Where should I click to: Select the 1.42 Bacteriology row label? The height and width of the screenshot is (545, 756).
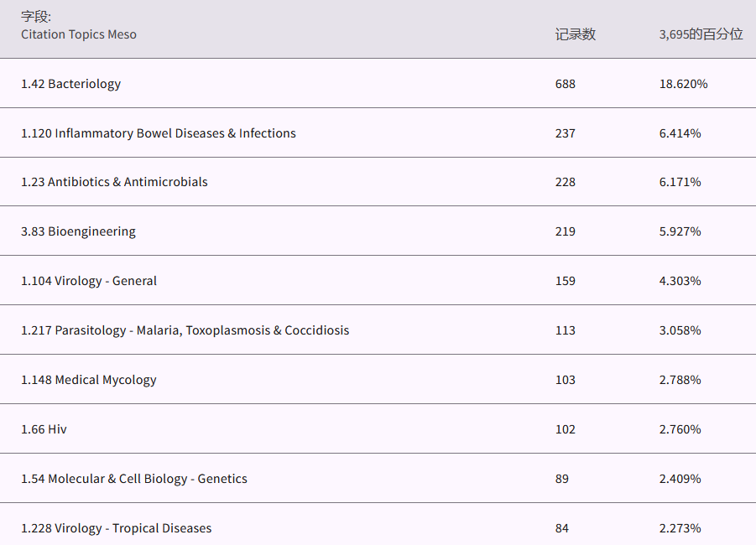click(71, 84)
